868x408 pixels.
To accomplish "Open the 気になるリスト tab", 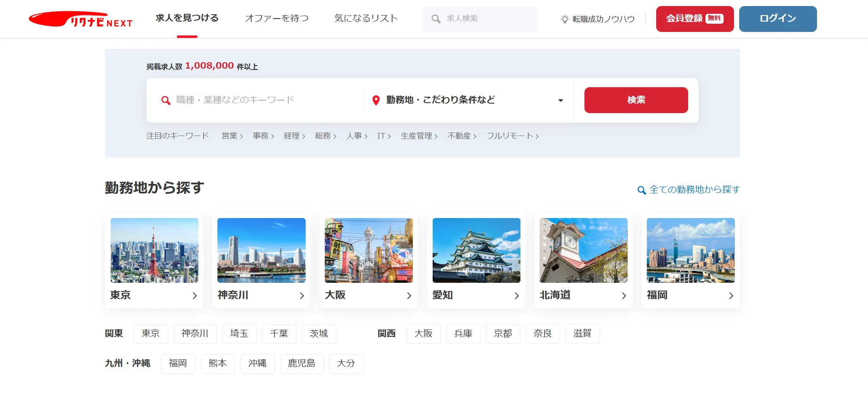I will (x=366, y=18).
